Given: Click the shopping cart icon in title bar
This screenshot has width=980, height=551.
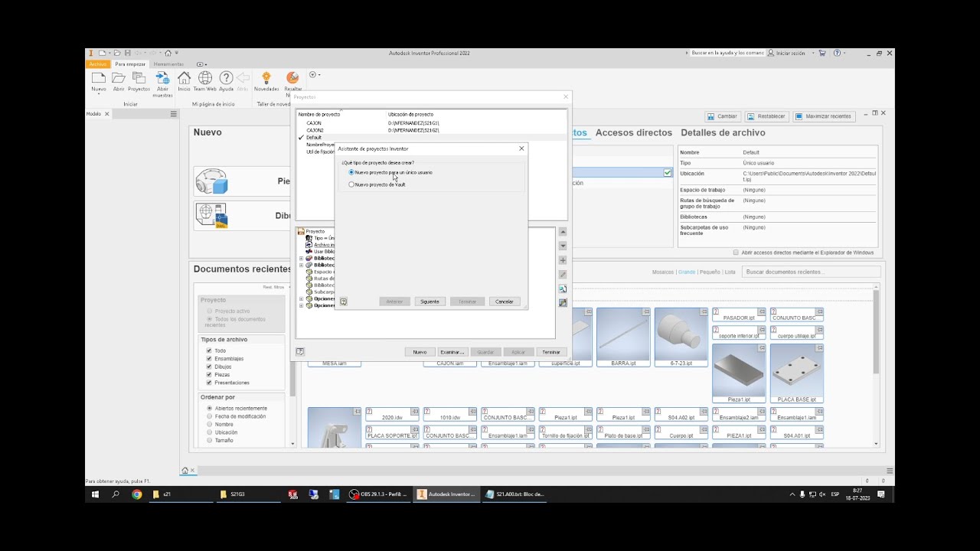Looking at the screenshot, I should pyautogui.click(x=822, y=53).
